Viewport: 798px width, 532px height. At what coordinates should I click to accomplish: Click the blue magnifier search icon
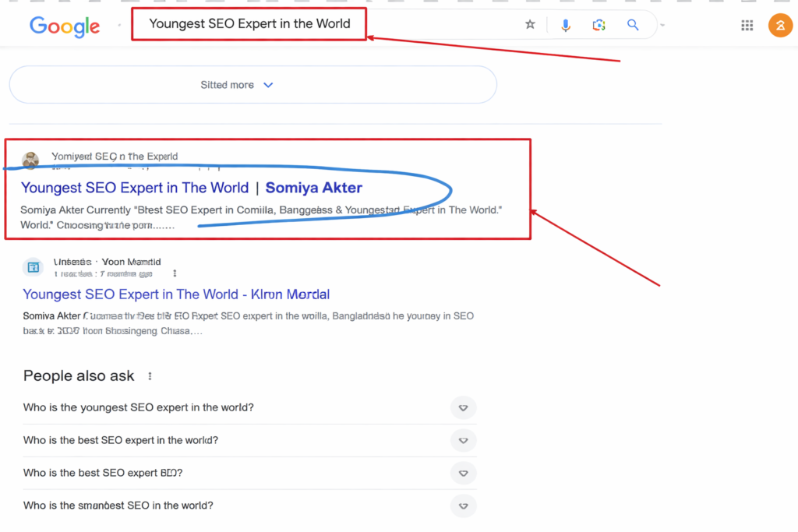(633, 25)
